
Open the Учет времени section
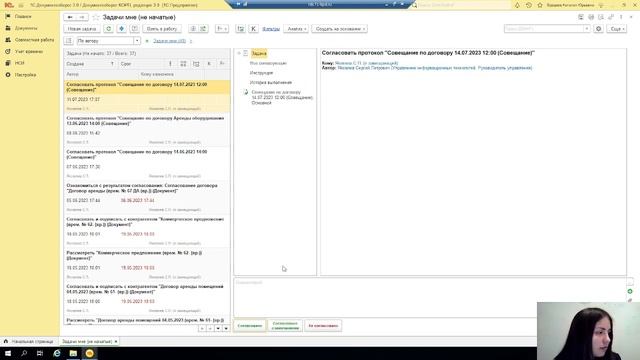(x=29, y=51)
